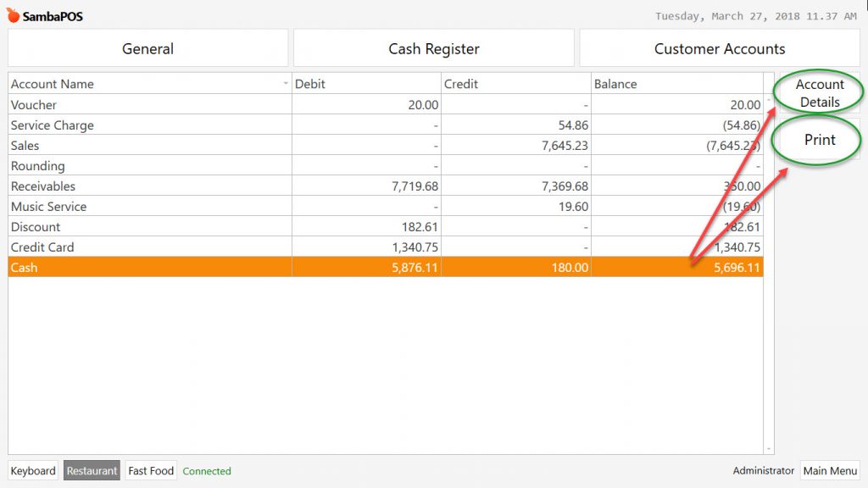Click the Account Details button

(x=820, y=93)
